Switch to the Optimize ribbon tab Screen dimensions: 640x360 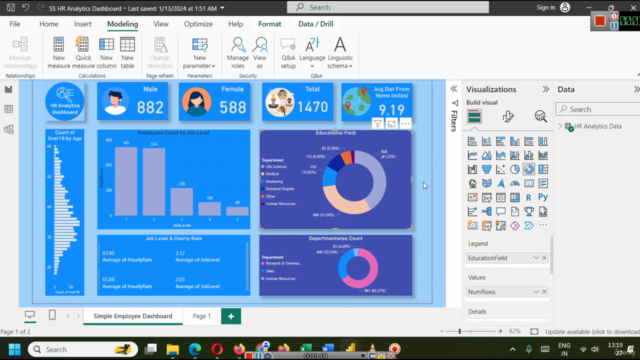click(x=198, y=24)
